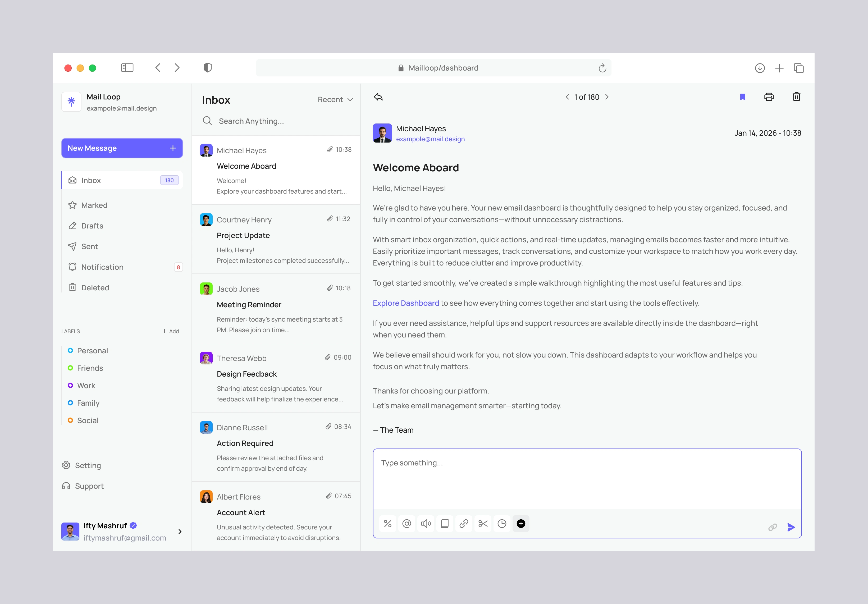Select the Work label color dot
868x604 pixels.
coord(70,385)
